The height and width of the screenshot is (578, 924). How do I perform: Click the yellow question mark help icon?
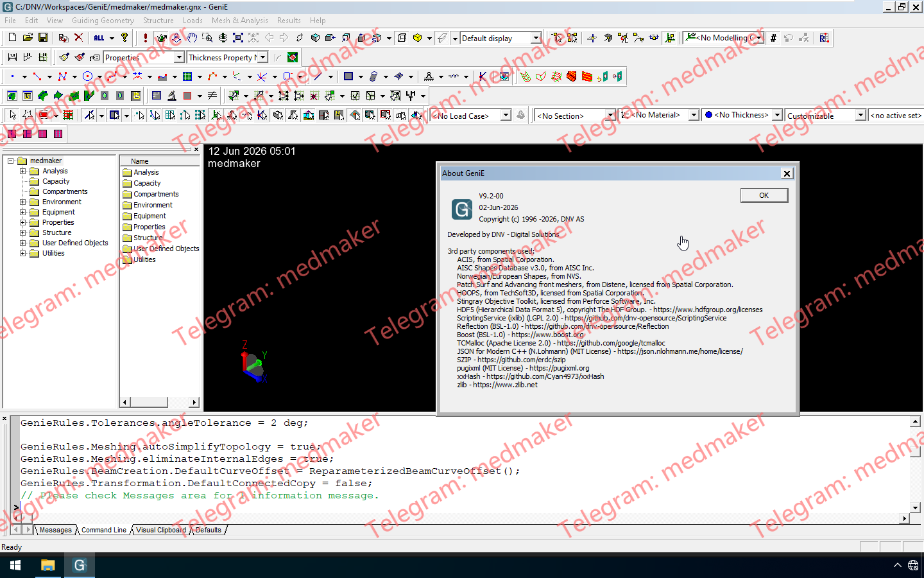124,38
